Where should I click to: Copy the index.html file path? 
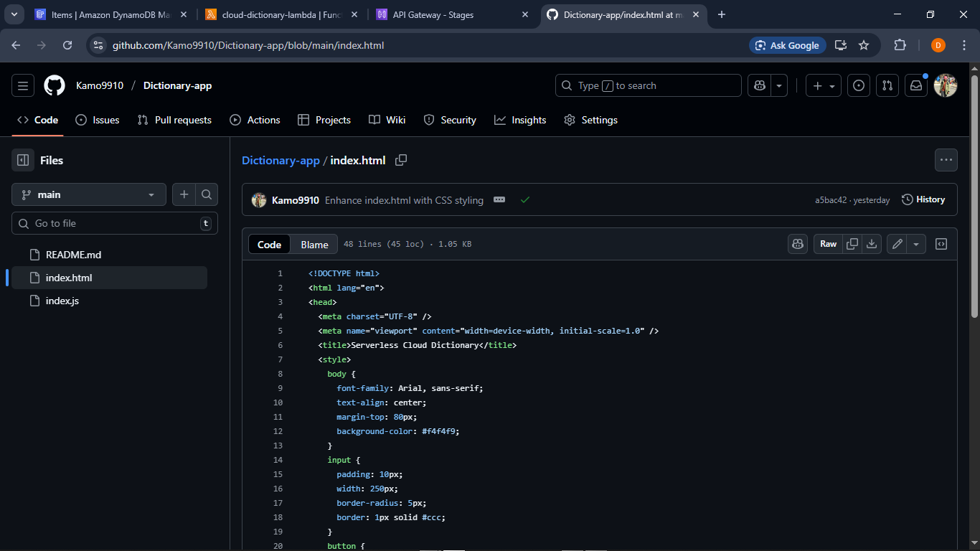tap(401, 160)
